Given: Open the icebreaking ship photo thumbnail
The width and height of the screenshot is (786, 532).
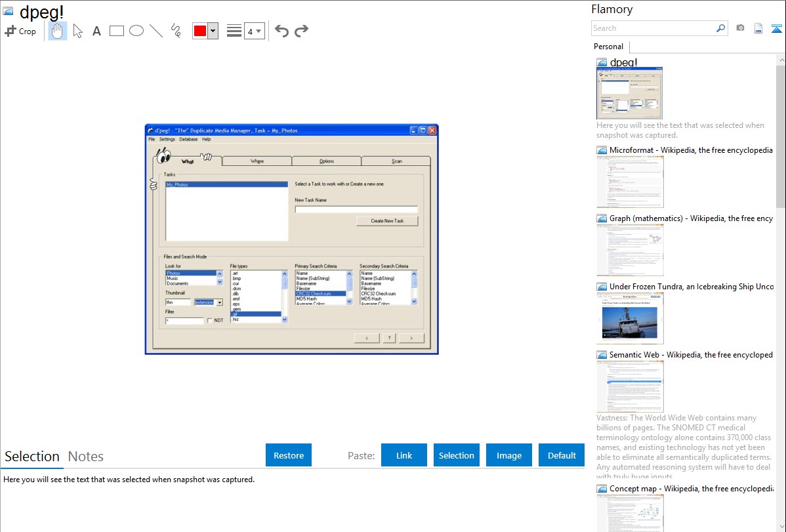Looking at the screenshot, I should 630,318.
